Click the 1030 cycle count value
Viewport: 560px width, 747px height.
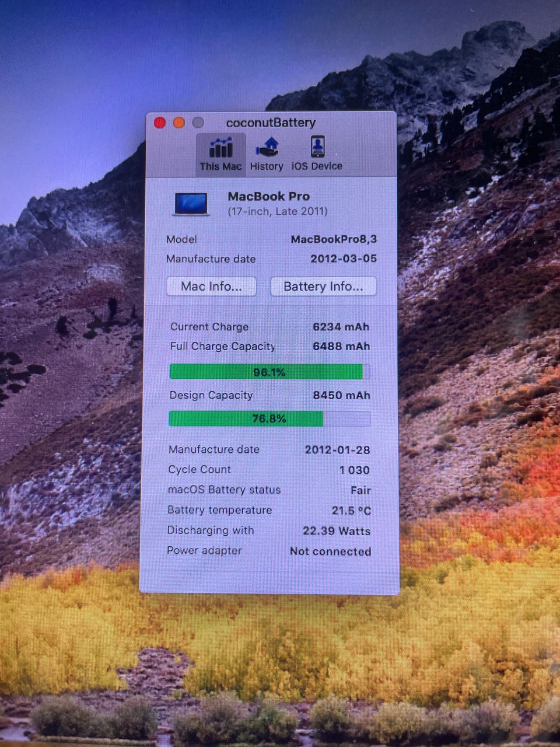(355, 470)
